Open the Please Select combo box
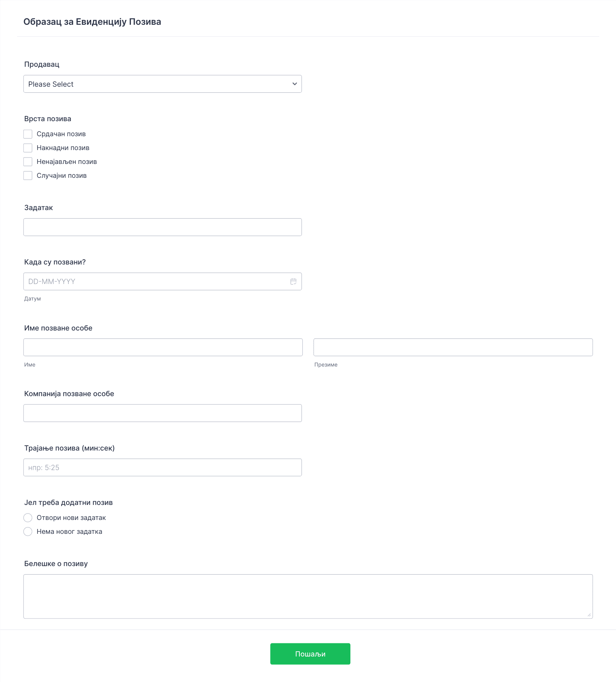Viewport: 616px width, 682px height. coord(162,84)
